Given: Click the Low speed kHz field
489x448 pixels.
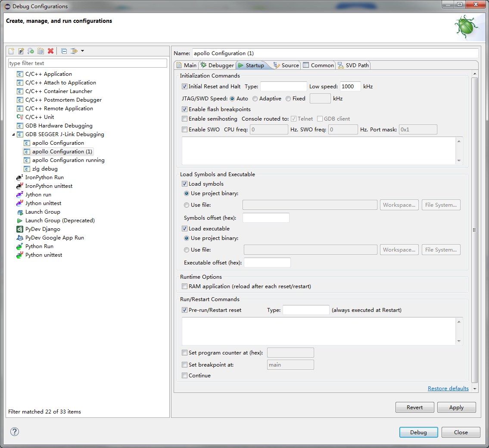Looking at the screenshot, I should tap(350, 87).
